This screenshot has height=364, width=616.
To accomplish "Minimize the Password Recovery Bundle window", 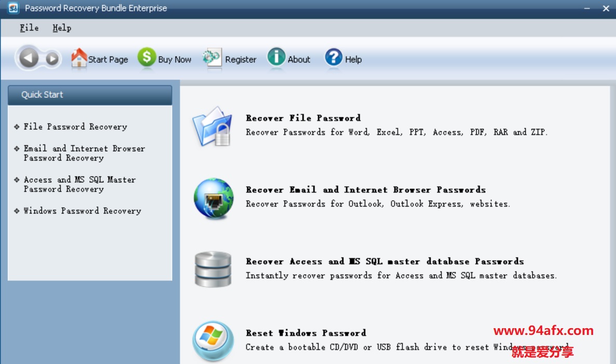I will pos(587,8).
